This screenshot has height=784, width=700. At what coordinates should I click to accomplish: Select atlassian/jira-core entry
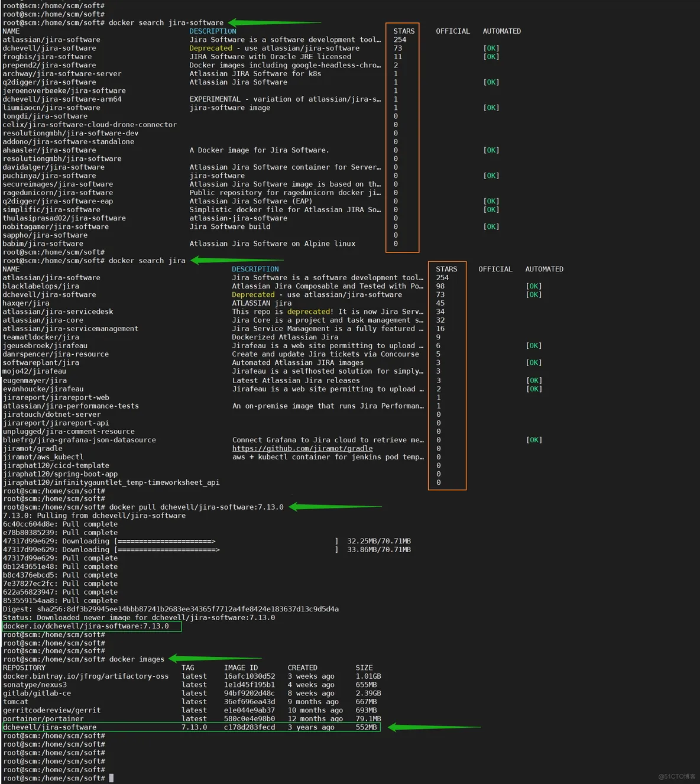click(43, 320)
